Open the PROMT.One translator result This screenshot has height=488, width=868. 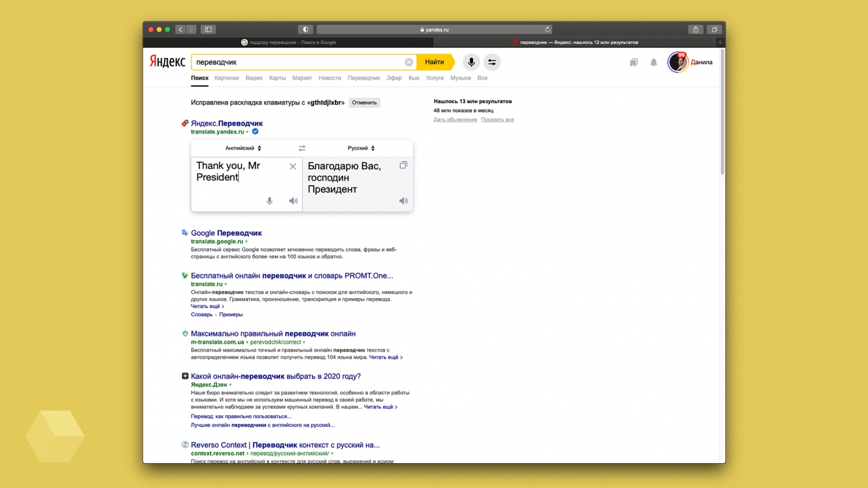pyautogui.click(x=292, y=276)
